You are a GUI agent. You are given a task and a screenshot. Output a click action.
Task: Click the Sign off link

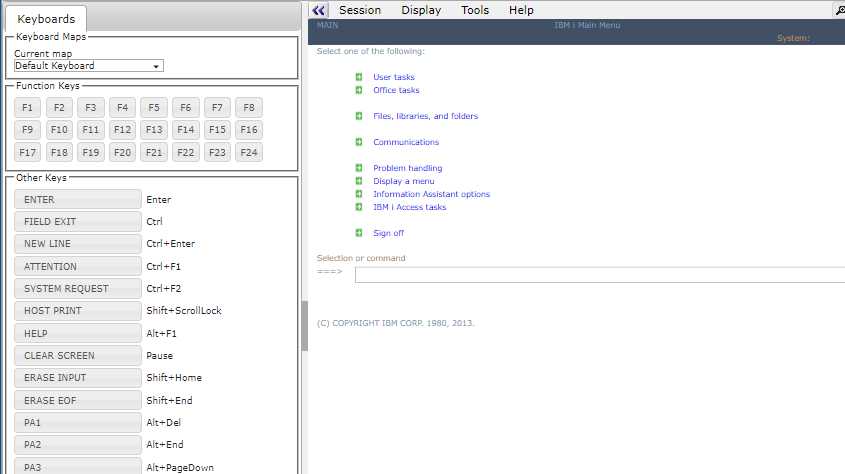pyautogui.click(x=389, y=233)
